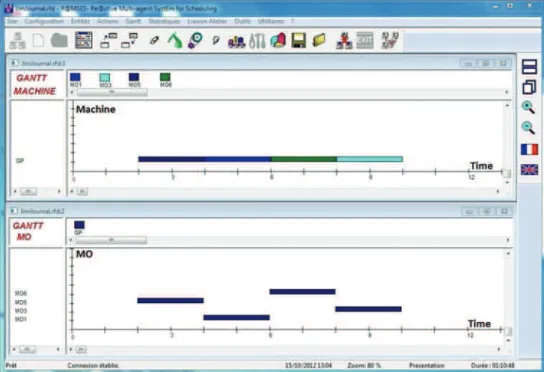Image resolution: width=544 pixels, height=372 pixels.
Task: Select the green MO6 bar in Machine Gantt
Action: [304, 159]
